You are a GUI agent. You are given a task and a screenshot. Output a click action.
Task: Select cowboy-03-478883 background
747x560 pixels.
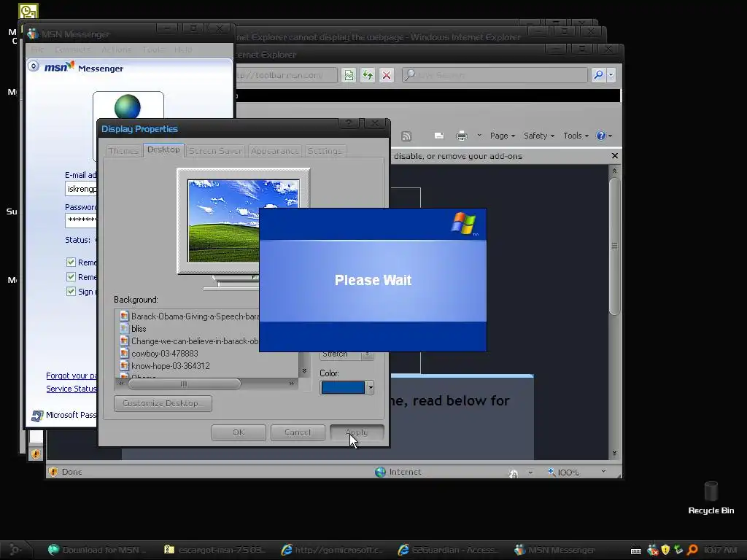tap(158, 354)
